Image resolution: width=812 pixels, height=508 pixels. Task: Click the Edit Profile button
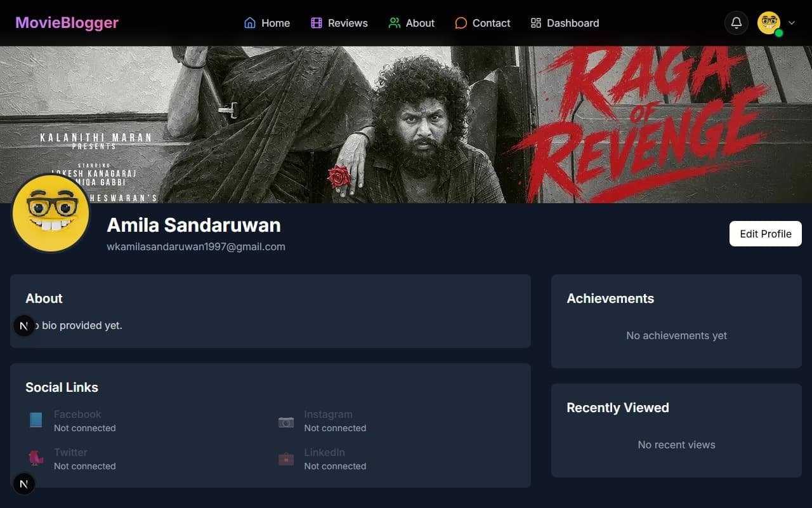[x=766, y=234]
